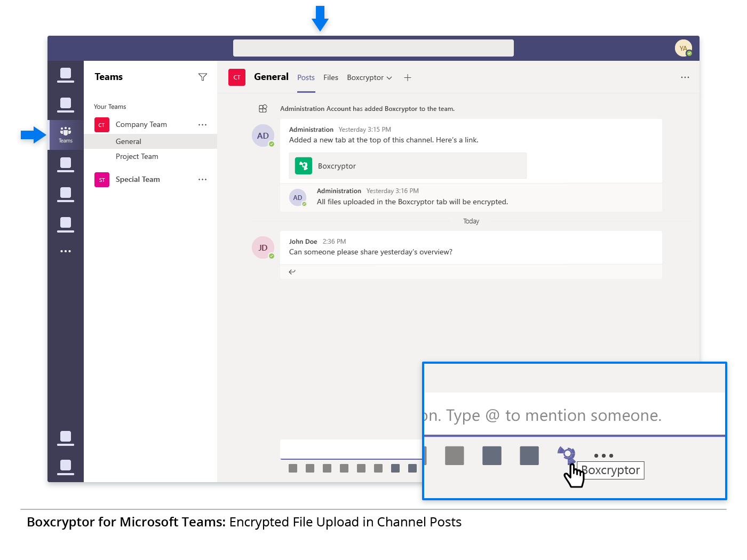
Task: Select Company Team in the teams list
Action: tap(141, 125)
